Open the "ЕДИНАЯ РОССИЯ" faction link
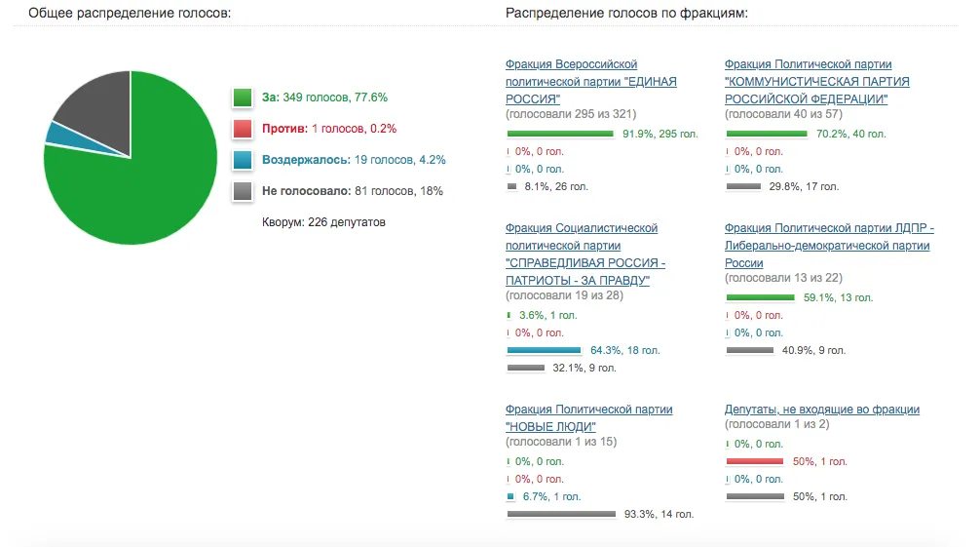Viewport: 980px width, 547px height. (590, 82)
